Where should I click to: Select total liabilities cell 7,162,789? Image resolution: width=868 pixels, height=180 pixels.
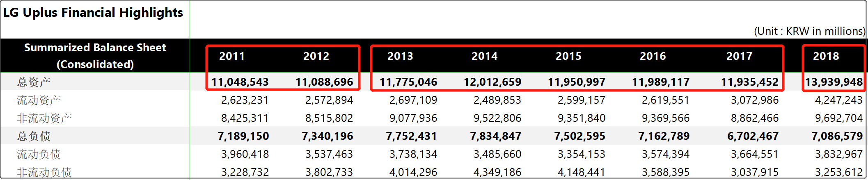click(664, 136)
